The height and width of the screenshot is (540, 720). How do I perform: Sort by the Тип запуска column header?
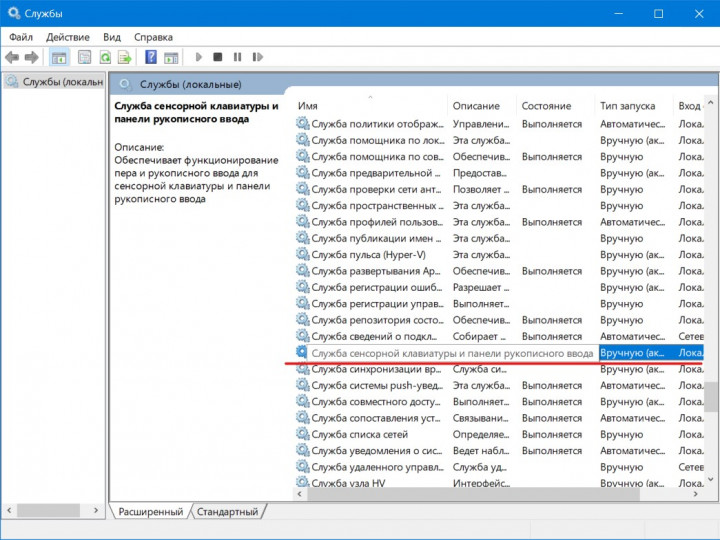click(x=627, y=106)
